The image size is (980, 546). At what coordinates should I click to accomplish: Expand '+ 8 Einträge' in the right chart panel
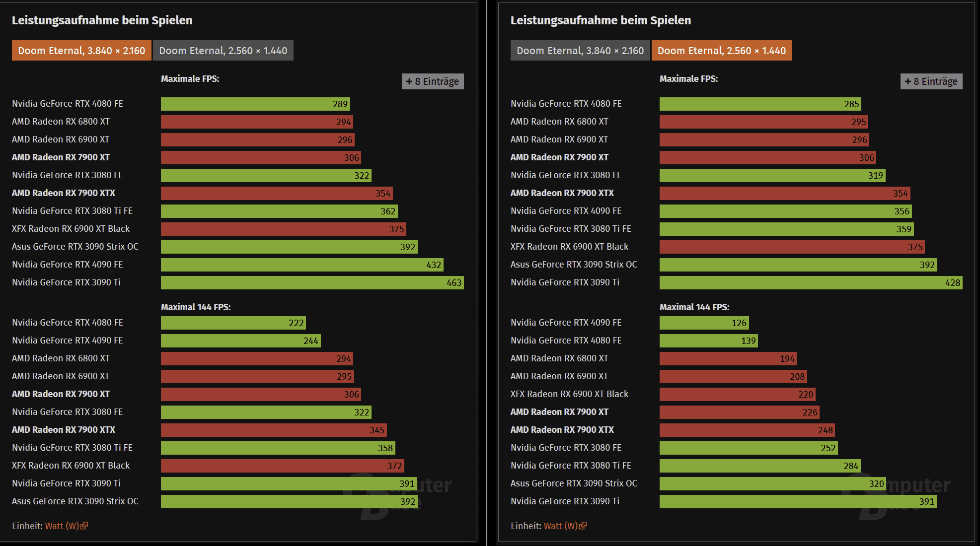point(931,81)
